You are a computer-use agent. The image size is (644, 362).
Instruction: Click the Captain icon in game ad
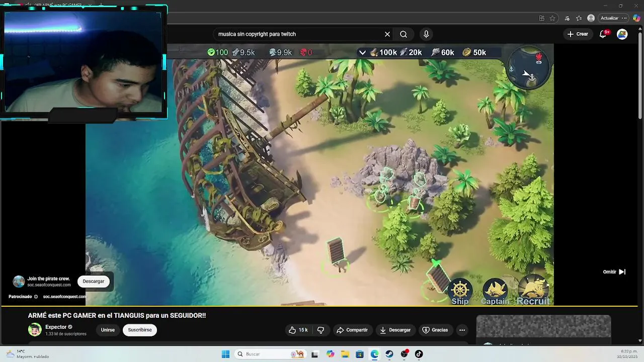coord(495,293)
